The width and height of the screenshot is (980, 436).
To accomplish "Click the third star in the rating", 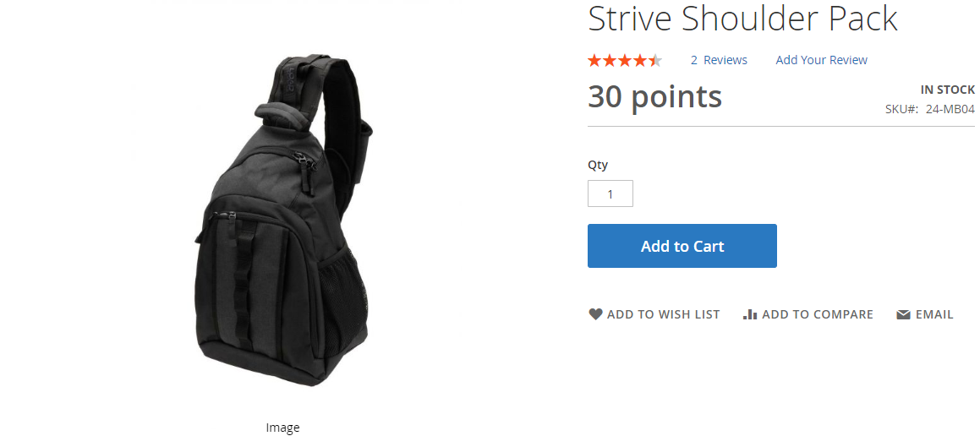I will coord(624,61).
